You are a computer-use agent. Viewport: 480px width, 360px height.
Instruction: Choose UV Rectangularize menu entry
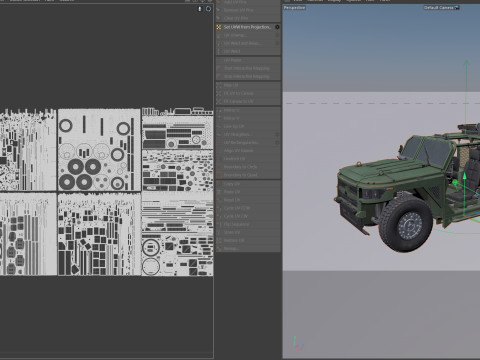(x=248, y=142)
